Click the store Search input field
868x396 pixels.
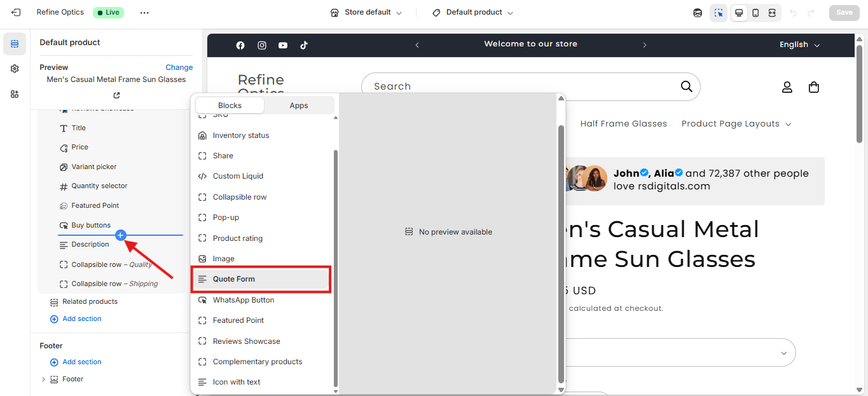[521, 86]
